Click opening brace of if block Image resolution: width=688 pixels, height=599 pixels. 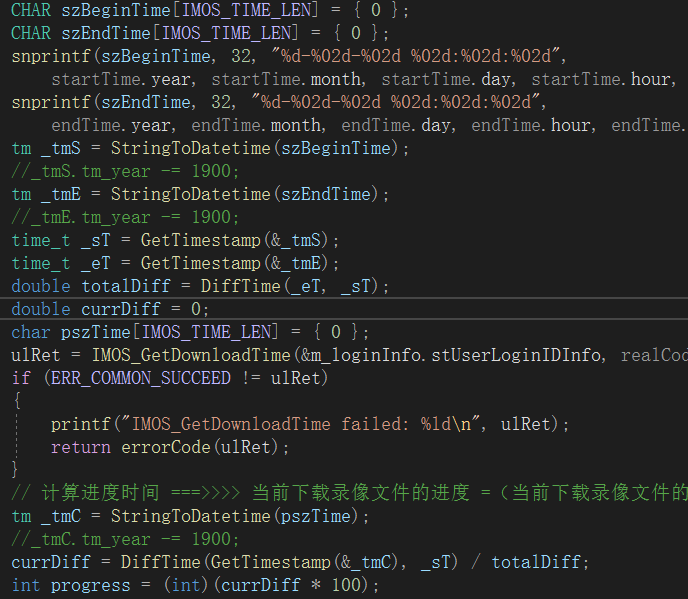tap(17, 400)
